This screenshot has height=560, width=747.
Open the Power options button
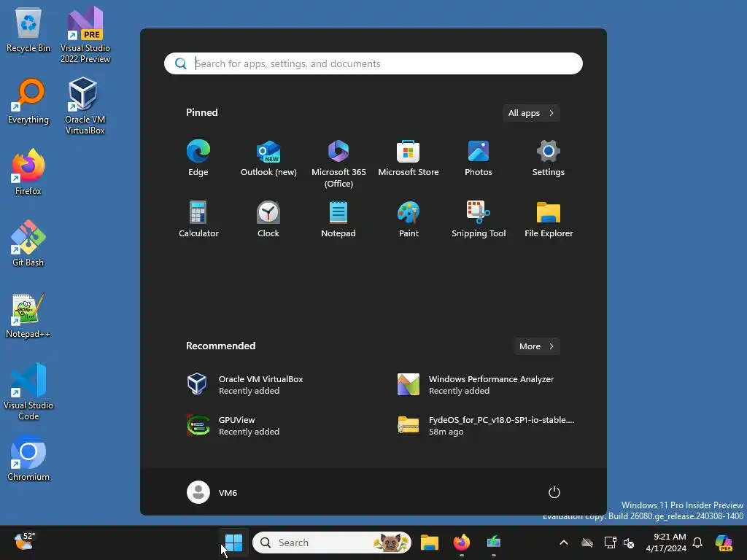[554, 492]
